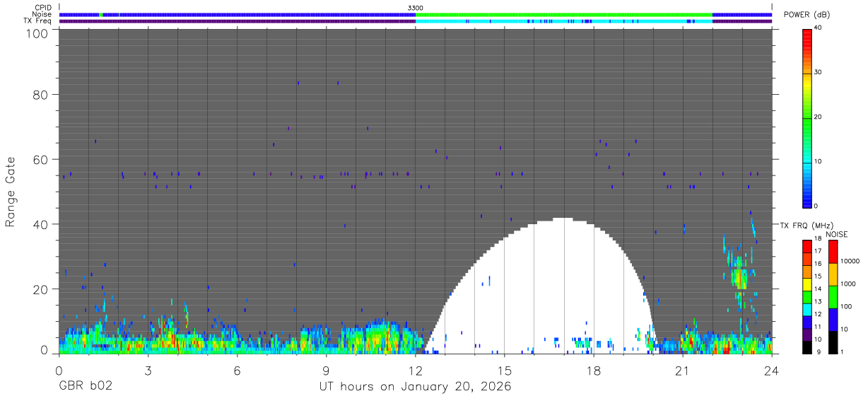The image size is (868, 401).
Task: Click the POWER (dB) colorbar title
Action: [x=807, y=15]
